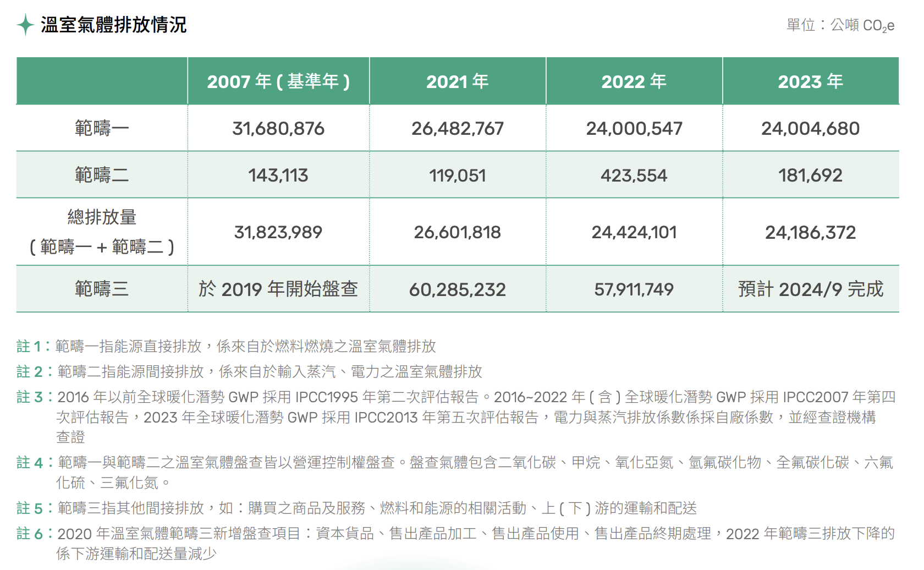Select the heading 溫室氣體排放情況
924x570 pixels.
coord(114,25)
